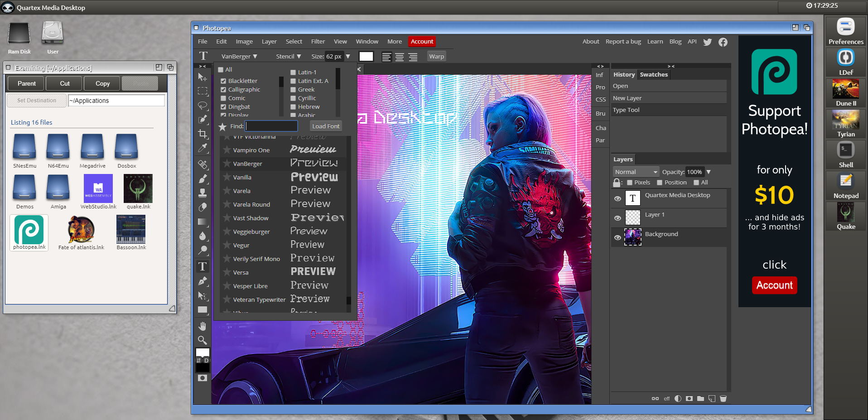
Task: Click the Report a bug link
Action: point(623,41)
